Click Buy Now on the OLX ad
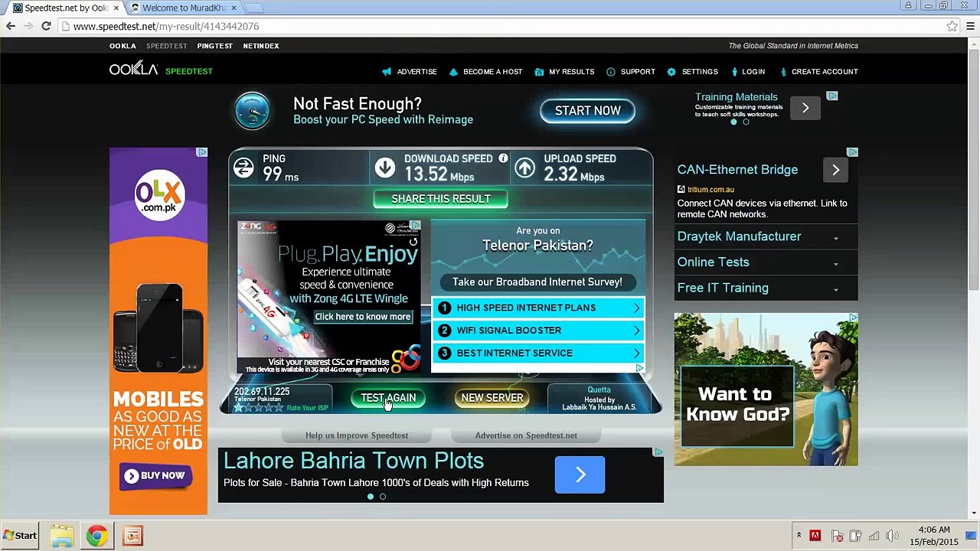This screenshot has width=980, height=551. (x=155, y=476)
